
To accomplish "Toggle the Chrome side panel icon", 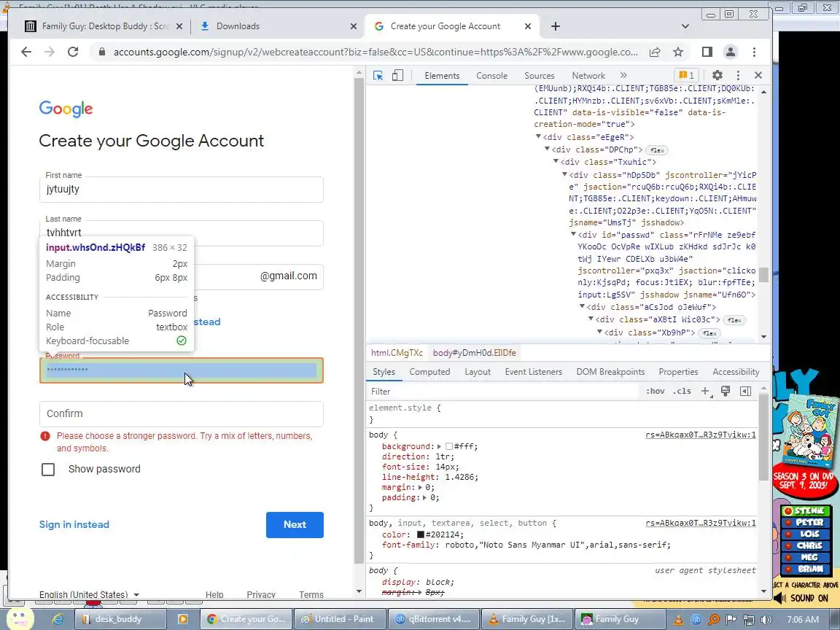I will coord(707,52).
